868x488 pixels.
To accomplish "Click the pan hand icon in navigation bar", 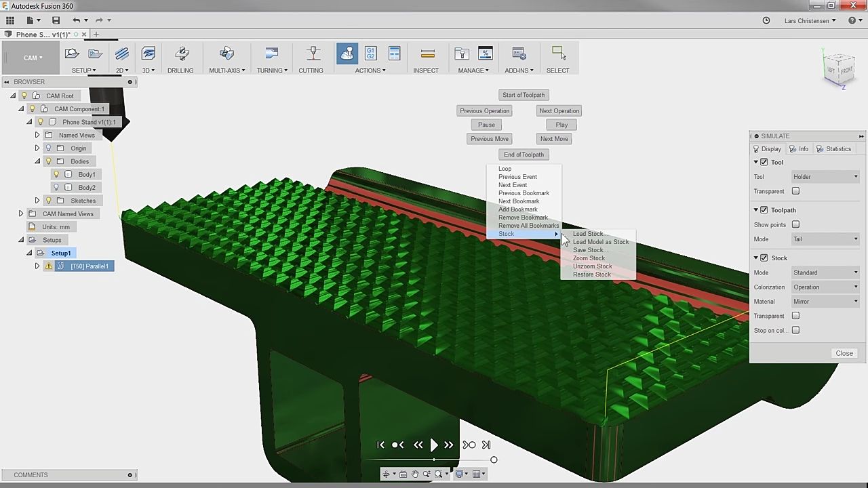I will pyautogui.click(x=415, y=474).
